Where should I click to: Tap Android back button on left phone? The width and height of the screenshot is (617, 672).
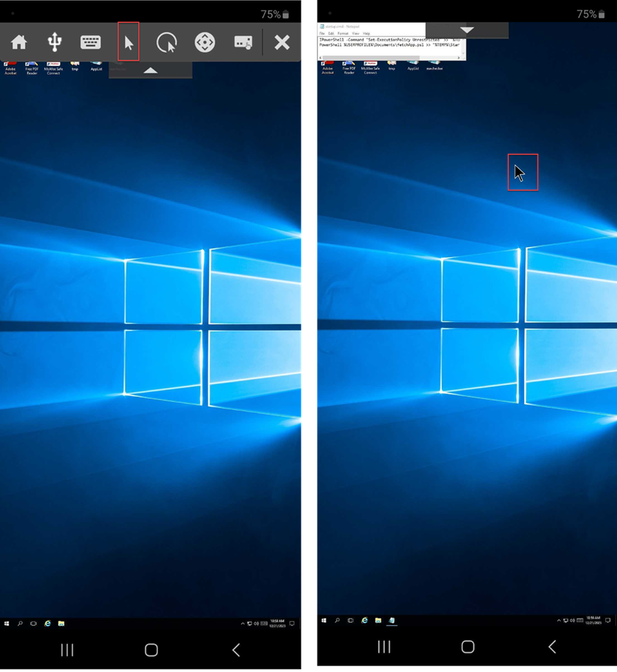coord(236,650)
